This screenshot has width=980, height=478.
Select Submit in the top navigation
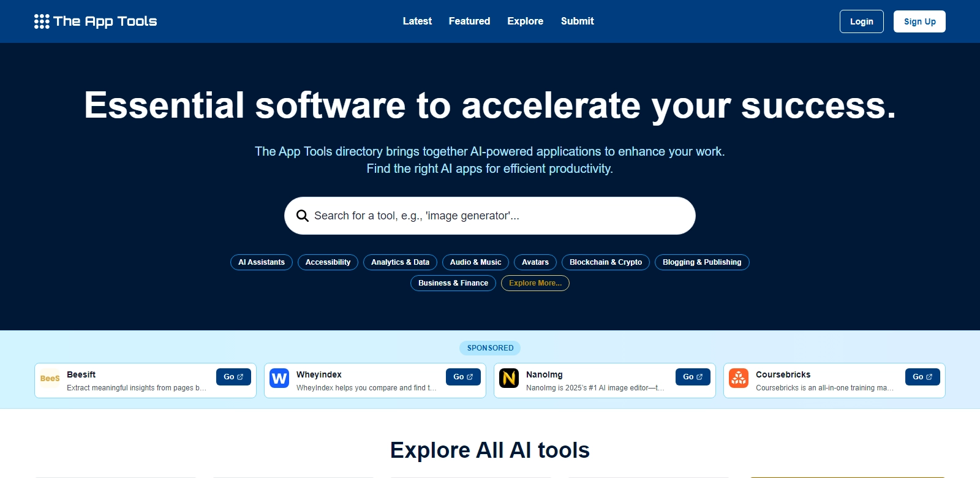point(577,21)
